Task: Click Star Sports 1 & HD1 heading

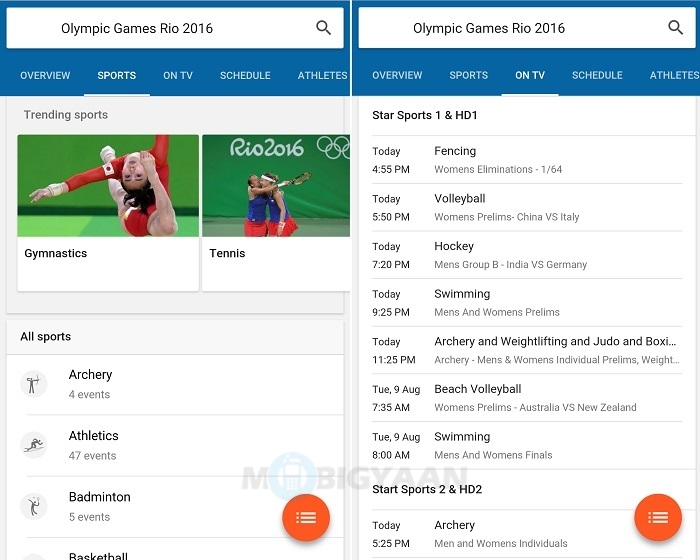Action: (x=425, y=115)
